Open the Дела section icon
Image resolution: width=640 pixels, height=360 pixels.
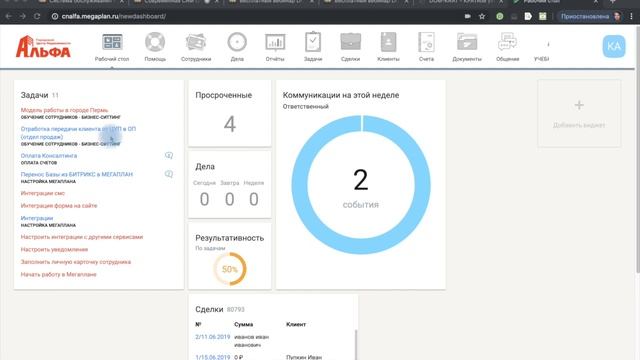(x=237, y=42)
